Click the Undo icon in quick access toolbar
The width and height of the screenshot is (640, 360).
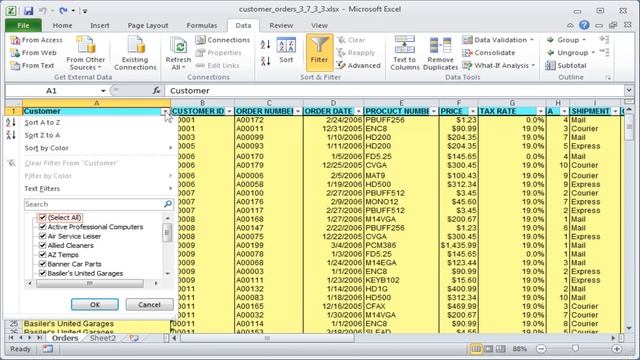(42, 10)
